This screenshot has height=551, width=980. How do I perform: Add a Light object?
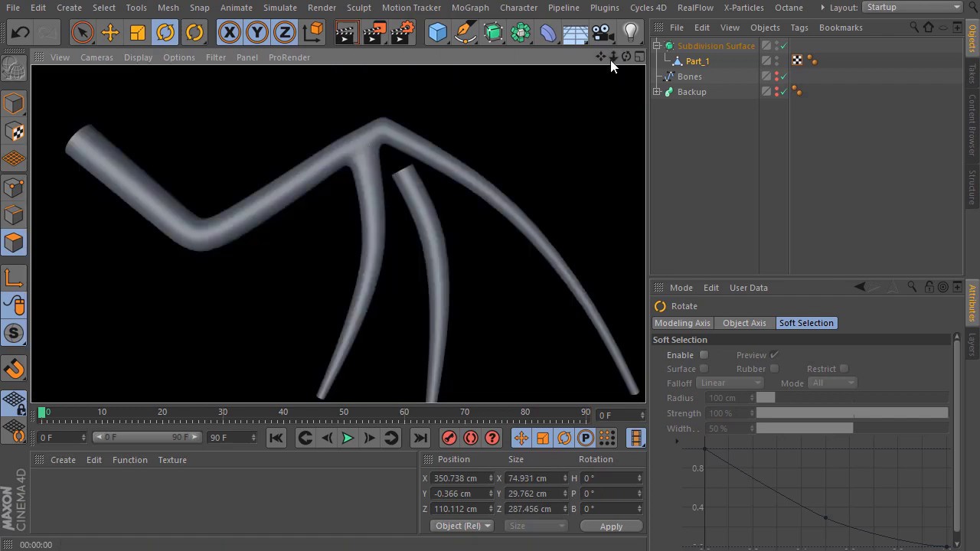(630, 32)
